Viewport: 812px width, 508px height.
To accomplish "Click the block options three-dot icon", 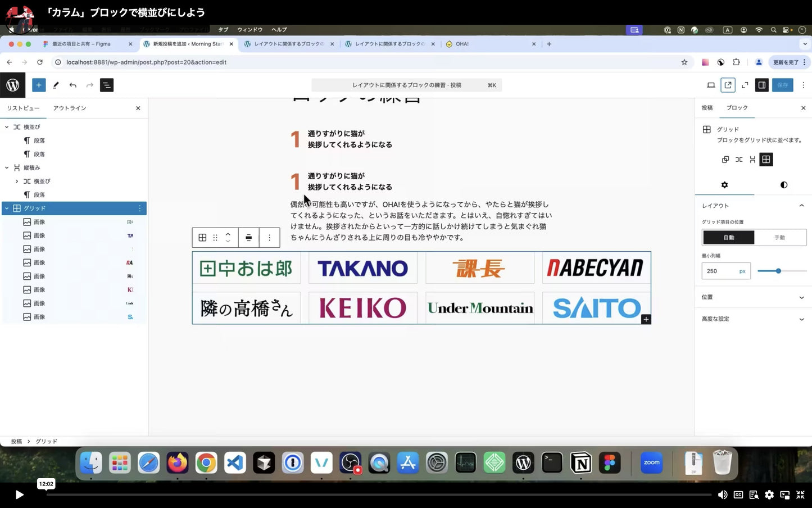I will click(269, 237).
